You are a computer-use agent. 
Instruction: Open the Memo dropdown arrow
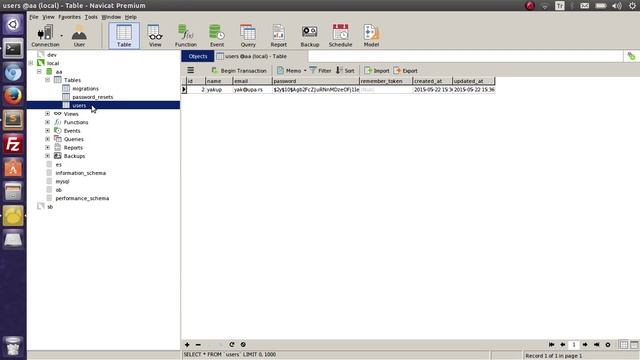(305, 71)
